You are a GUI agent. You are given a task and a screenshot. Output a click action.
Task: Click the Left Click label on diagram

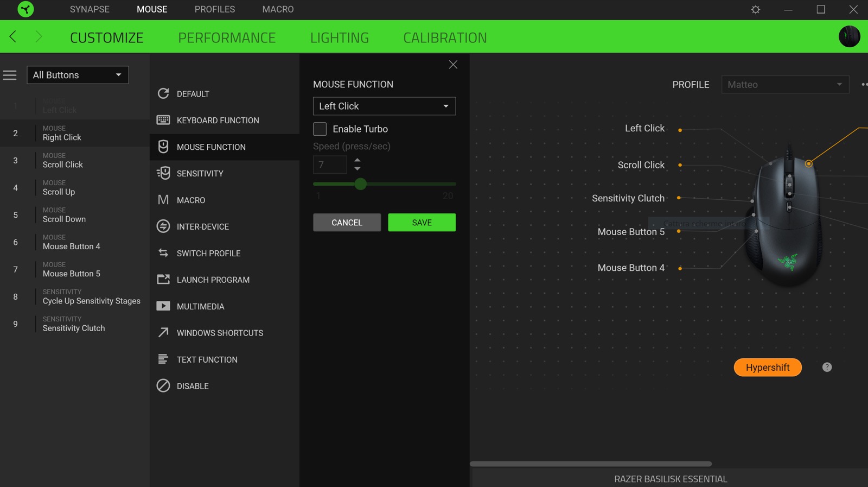[x=644, y=128]
